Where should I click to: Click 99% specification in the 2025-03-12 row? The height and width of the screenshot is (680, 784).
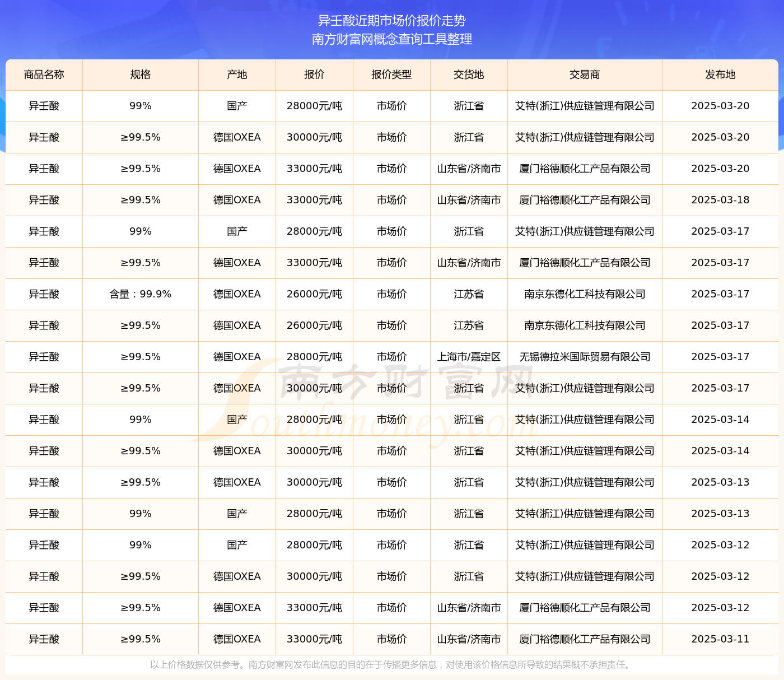[x=141, y=545]
